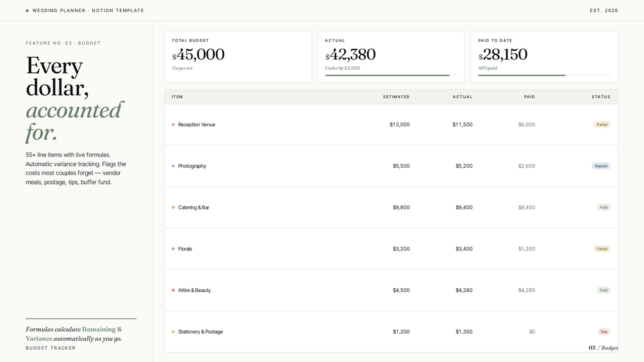Click the purple dot beside Photography
The image size is (644, 362).
tap(173, 166)
